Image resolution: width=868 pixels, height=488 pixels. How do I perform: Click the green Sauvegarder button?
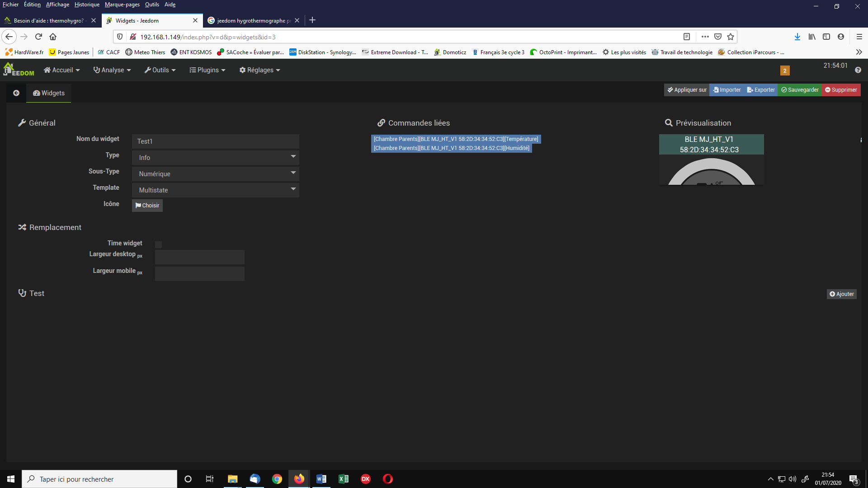coord(800,90)
